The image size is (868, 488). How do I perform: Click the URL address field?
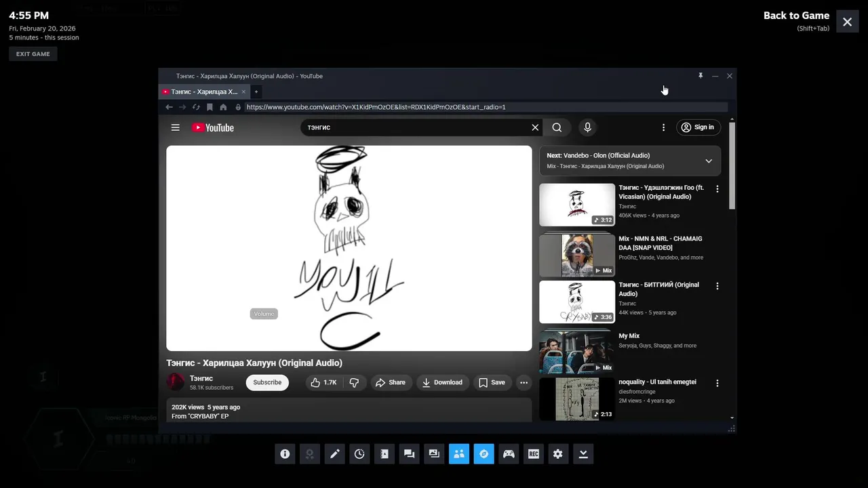point(486,107)
